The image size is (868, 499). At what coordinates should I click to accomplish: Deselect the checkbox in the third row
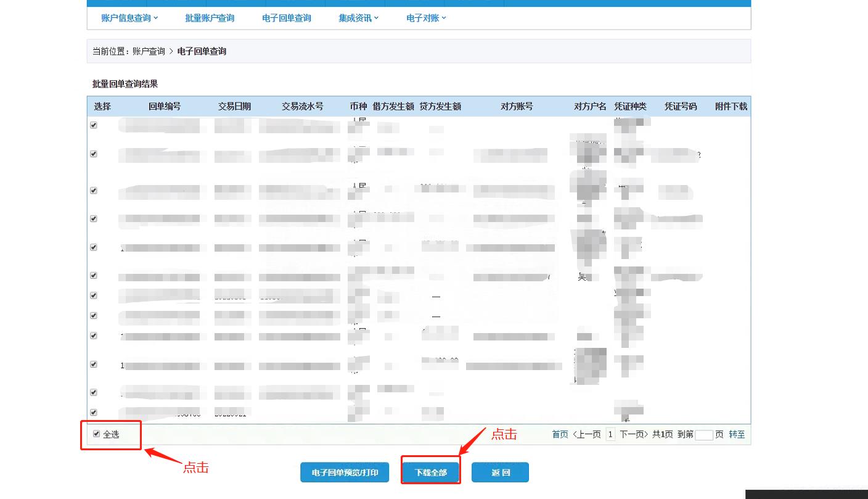point(93,190)
